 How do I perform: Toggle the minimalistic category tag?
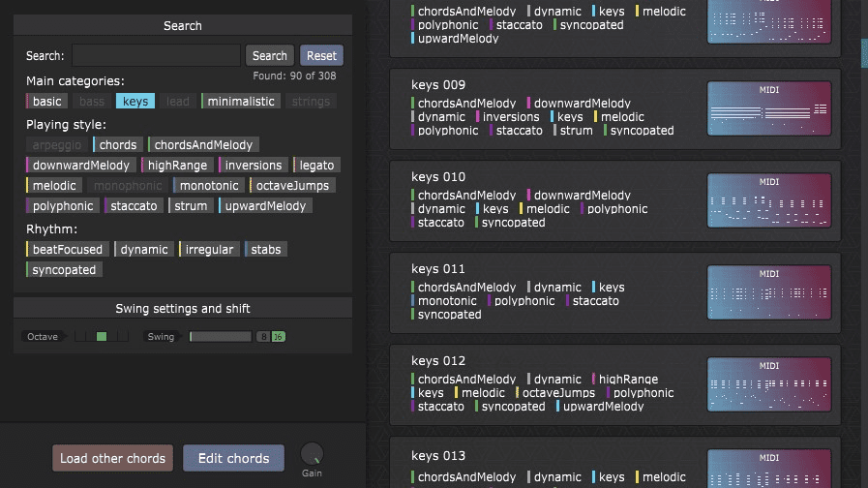pos(240,102)
